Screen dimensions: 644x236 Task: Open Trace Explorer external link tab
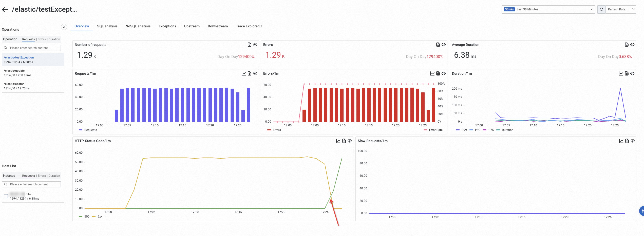[x=249, y=26]
